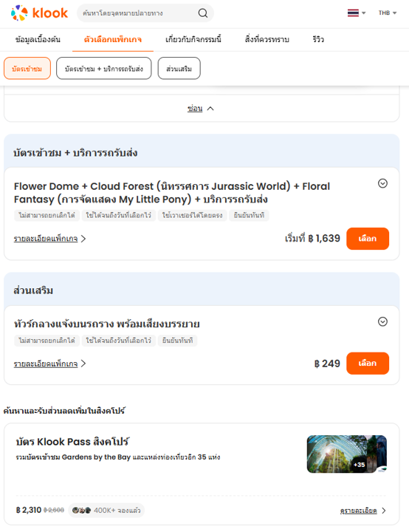Open package details link for Flower Dome combo
Screen dimensions: 409x532
tap(50, 239)
